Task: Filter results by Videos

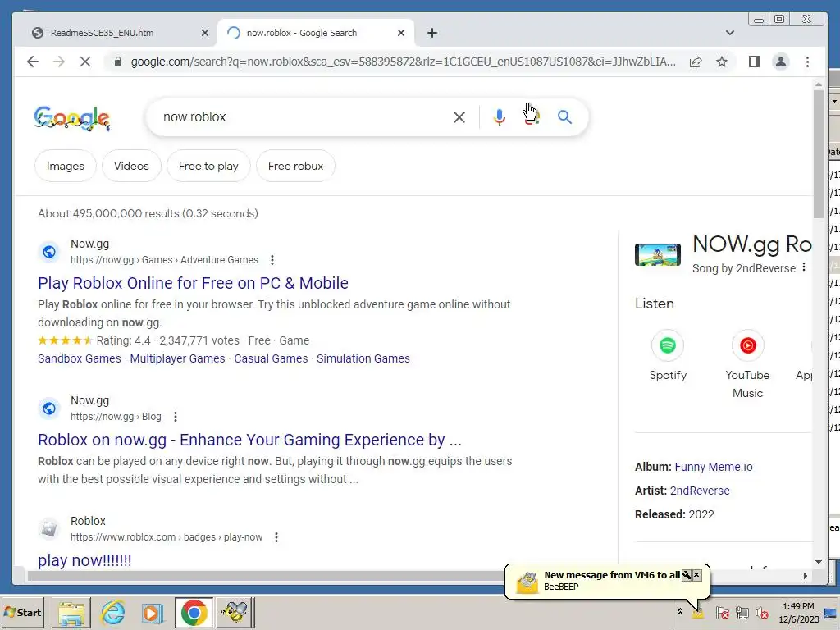Action: click(x=131, y=166)
